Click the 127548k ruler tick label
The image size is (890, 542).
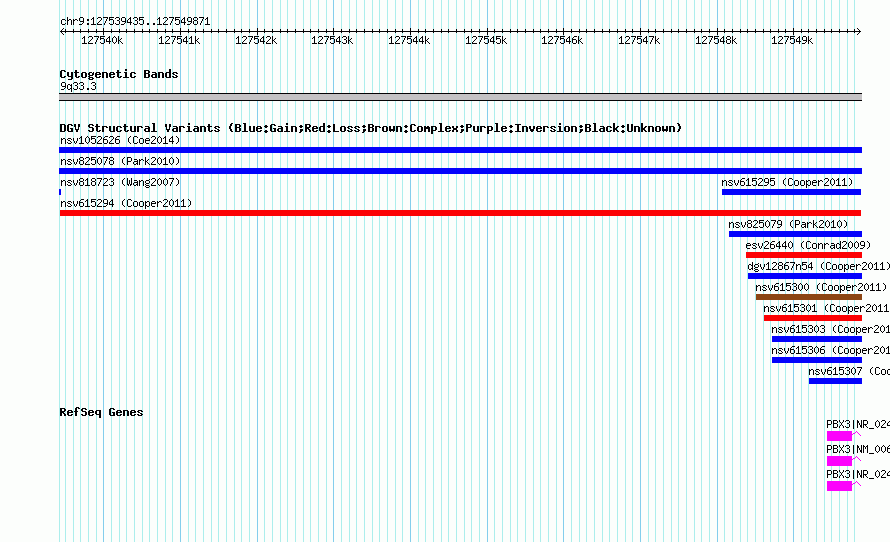click(x=716, y=40)
